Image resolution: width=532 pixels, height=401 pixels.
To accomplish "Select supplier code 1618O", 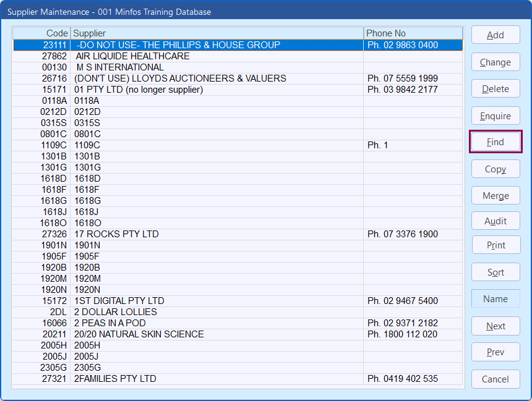I will [238, 223].
